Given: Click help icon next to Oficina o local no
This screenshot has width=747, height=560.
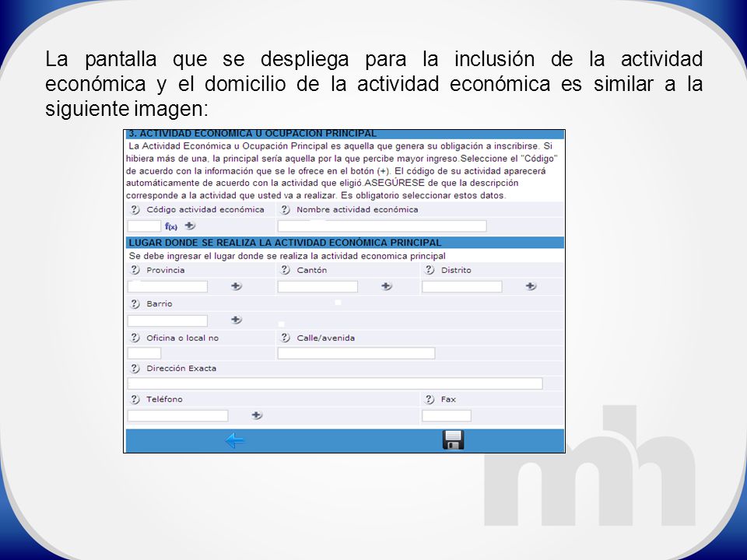Looking at the screenshot, I should point(135,338).
